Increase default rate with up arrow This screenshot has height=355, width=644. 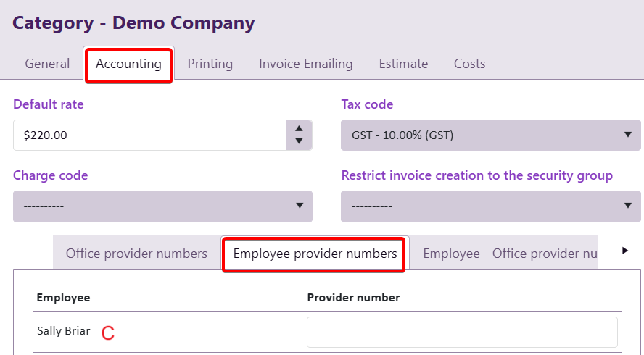(299, 128)
